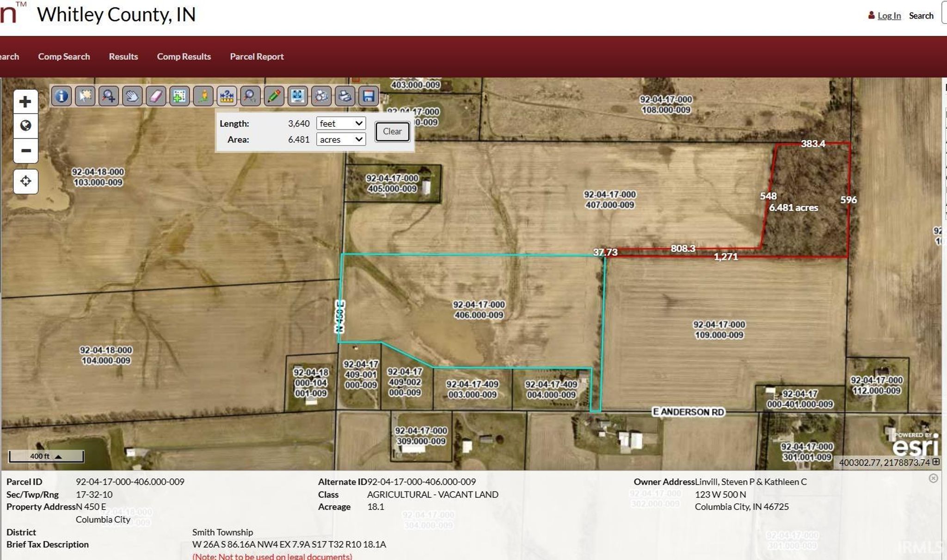Click the street view person icon
The image size is (947, 560).
click(x=203, y=96)
